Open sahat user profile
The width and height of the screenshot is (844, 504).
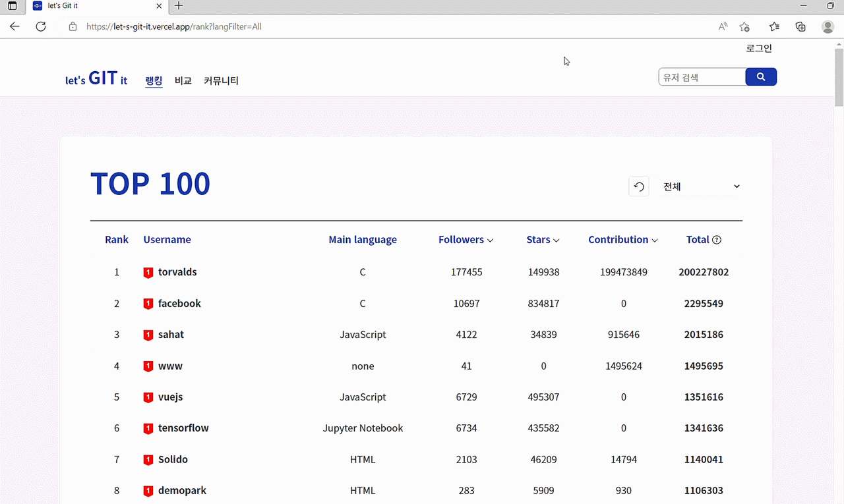coord(171,335)
